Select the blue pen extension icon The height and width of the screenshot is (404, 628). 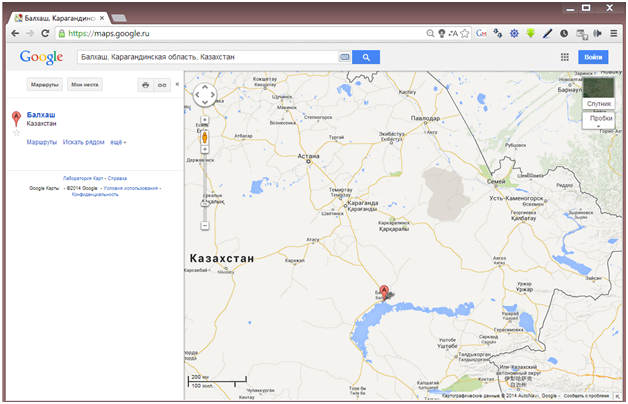pos(547,33)
